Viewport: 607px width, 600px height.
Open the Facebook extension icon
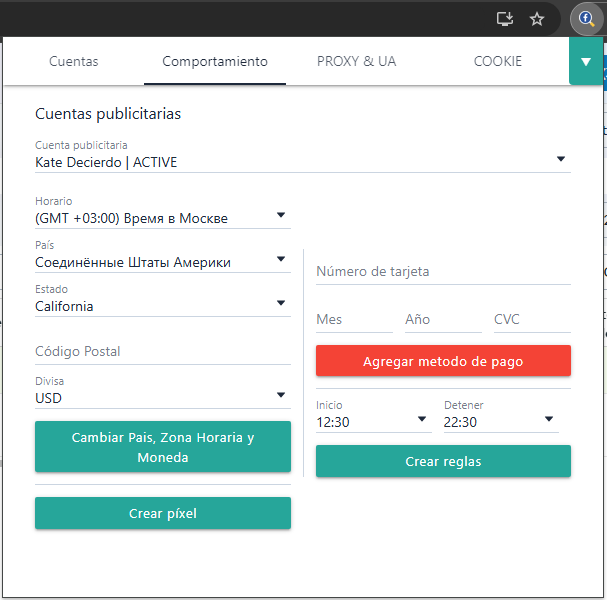(x=586, y=19)
